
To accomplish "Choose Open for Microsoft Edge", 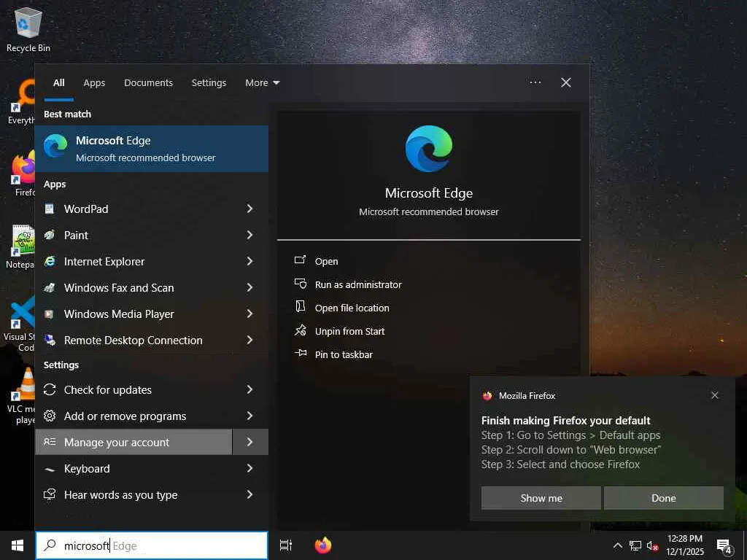I will (x=326, y=262).
